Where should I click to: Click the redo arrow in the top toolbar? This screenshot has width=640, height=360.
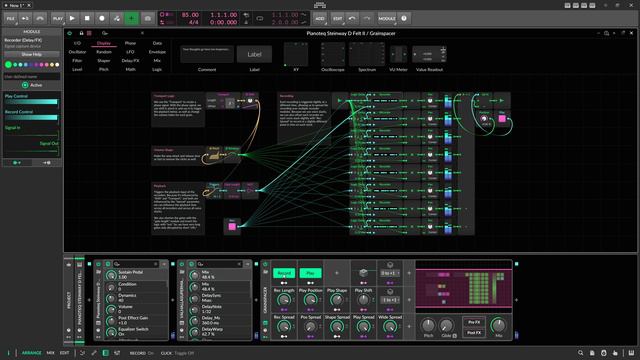click(x=367, y=18)
